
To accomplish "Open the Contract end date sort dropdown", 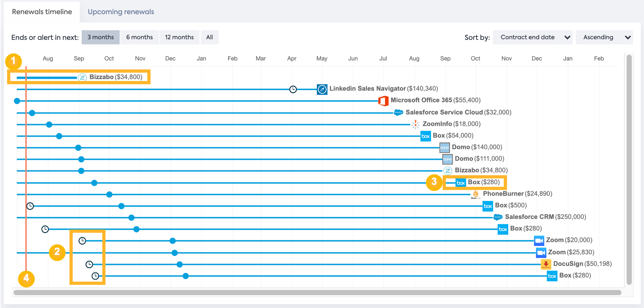I will [x=533, y=37].
